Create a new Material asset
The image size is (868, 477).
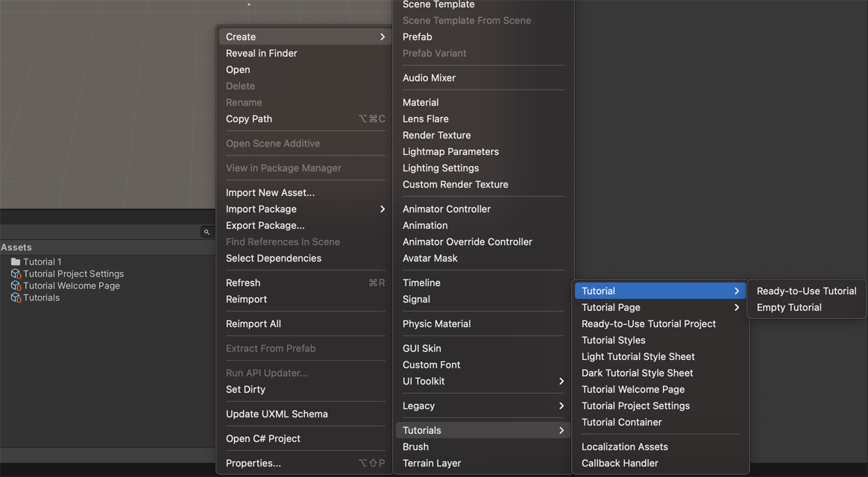[x=421, y=102]
